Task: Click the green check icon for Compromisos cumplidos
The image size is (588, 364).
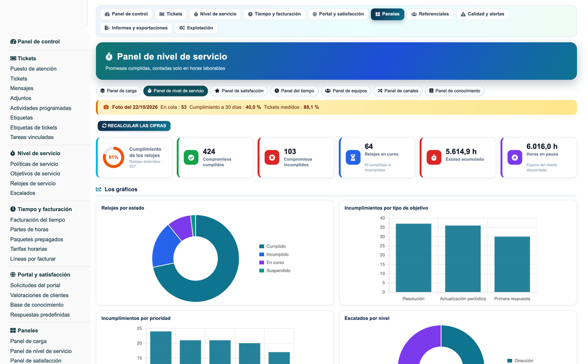Action: pos(191,157)
